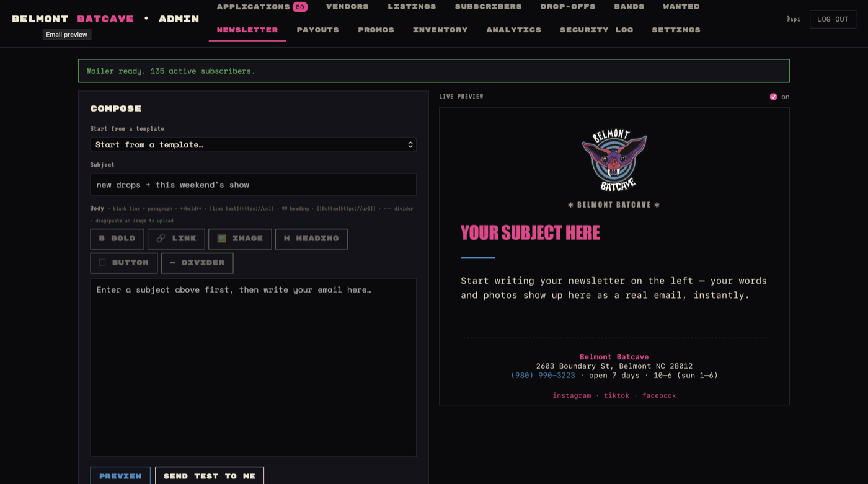
Task: Click the 2603 Boundary St address text
Action: 614,366
